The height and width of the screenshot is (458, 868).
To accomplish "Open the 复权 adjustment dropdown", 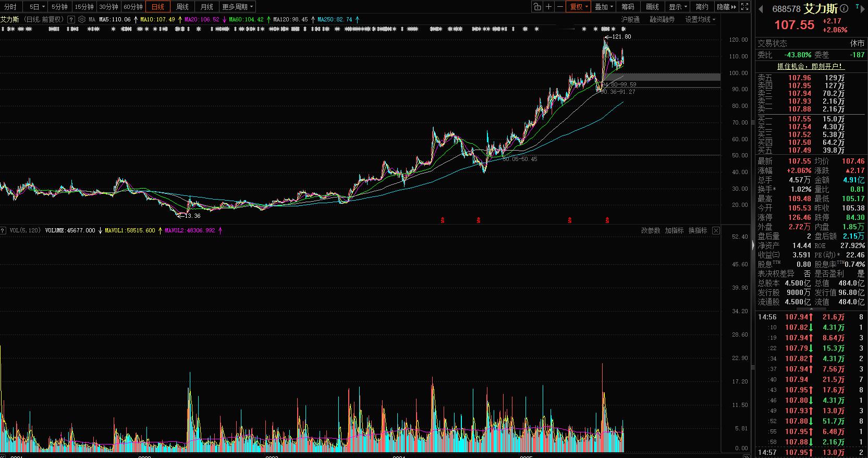I will point(579,7).
